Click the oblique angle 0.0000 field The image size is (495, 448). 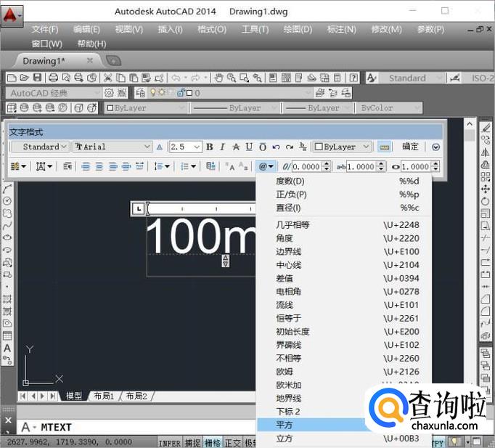(x=306, y=166)
